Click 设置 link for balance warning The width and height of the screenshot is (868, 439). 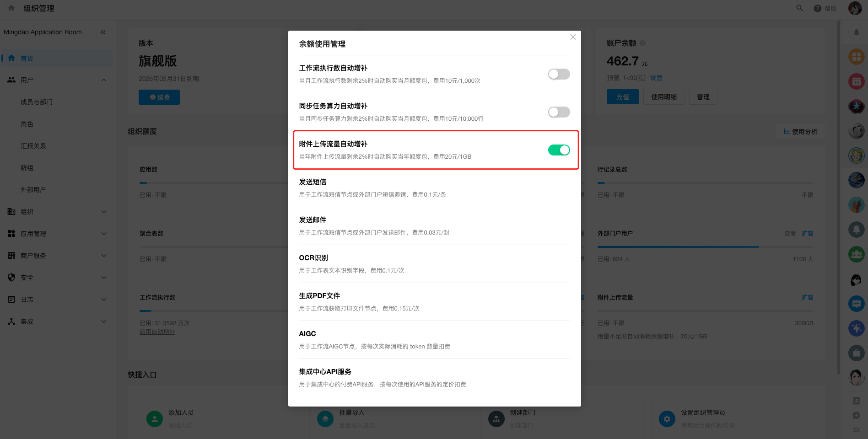pos(656,78)
